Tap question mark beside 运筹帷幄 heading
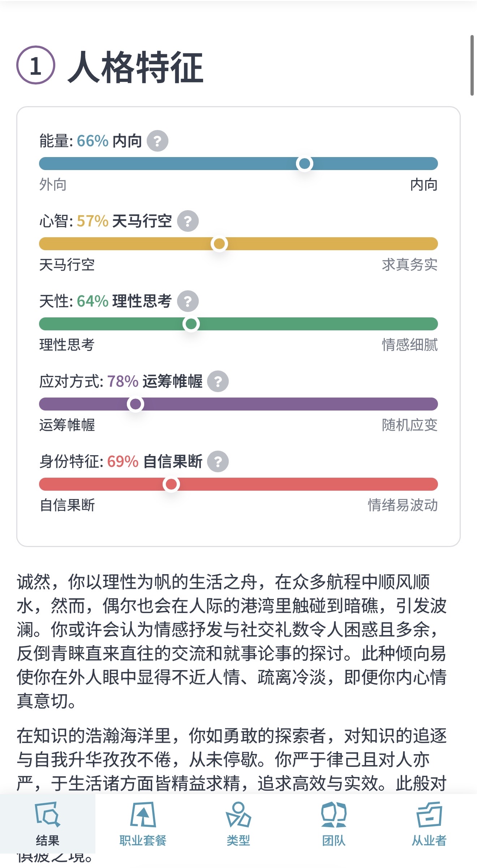477x868 pixels. click(218, 381)
